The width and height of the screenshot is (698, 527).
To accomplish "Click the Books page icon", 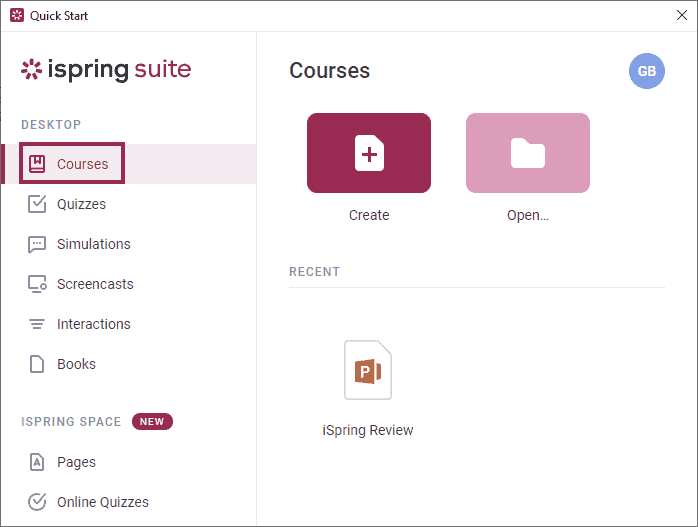I will tap(37, 364).
